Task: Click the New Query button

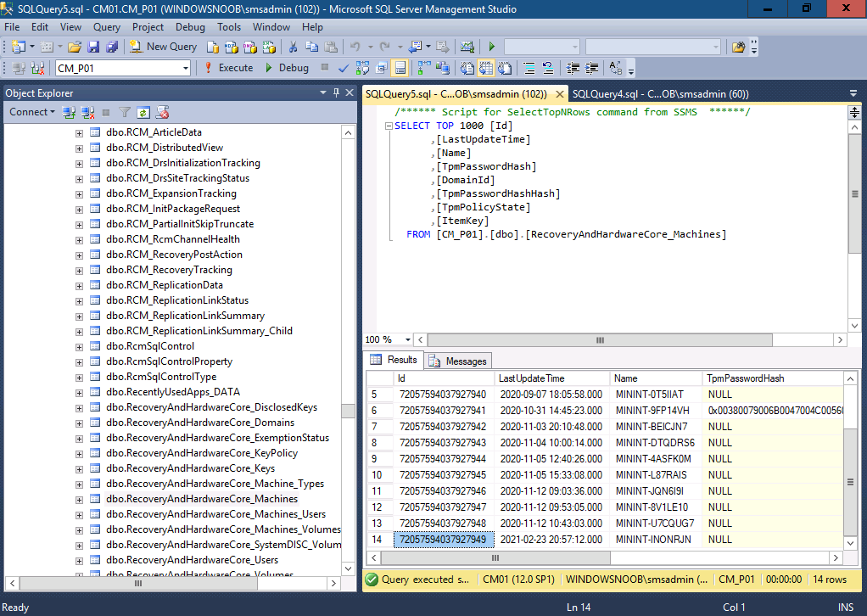Action: (164, 47)
